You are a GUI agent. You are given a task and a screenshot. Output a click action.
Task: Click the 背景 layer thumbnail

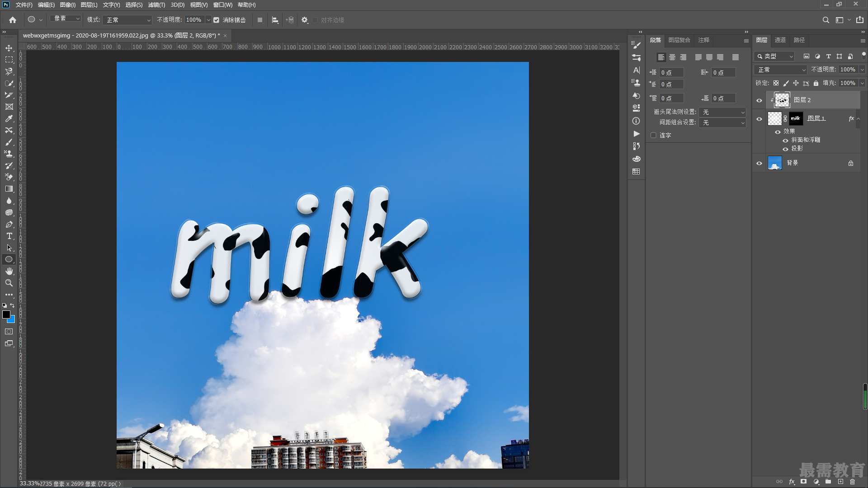pos(775,163)
